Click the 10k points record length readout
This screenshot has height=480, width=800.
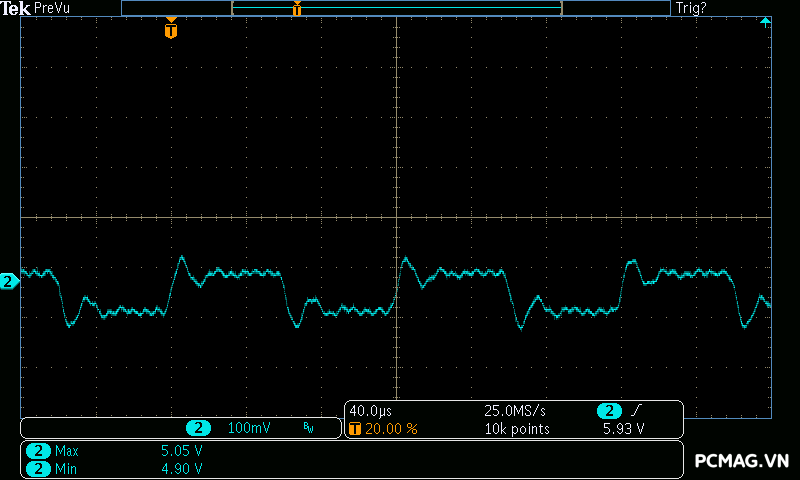(517, 428)
